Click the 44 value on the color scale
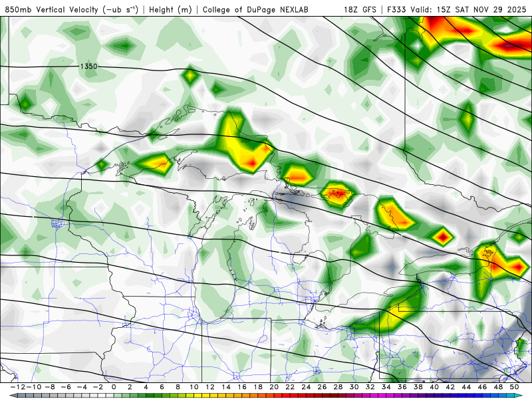The height and width of the screenshot is (399, 532). click(467, 387)
